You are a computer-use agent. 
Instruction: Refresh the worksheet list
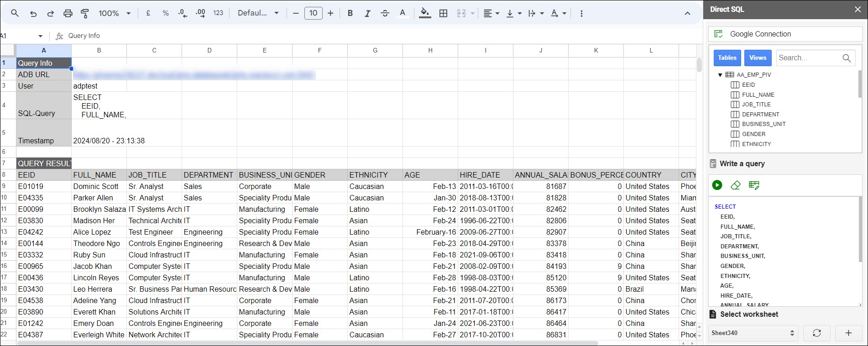point(816,333)
